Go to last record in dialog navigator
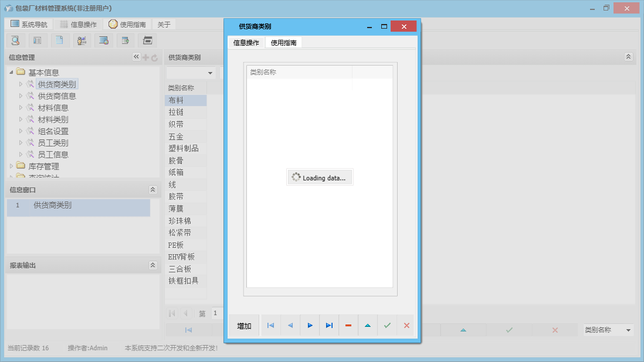The image size is (644, 362). (329, 326)
